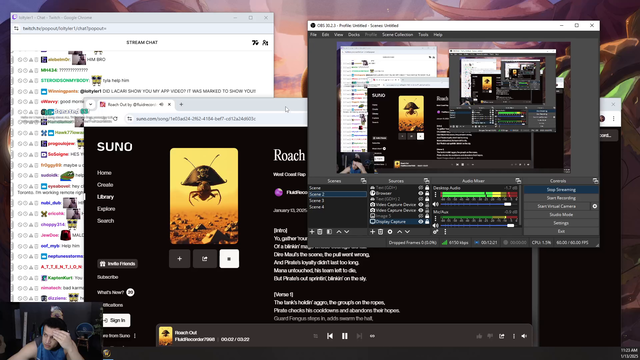Click Stop Streaming in OBS Controls
This screenshot has width=640, height=360.
tap(561, 189)
